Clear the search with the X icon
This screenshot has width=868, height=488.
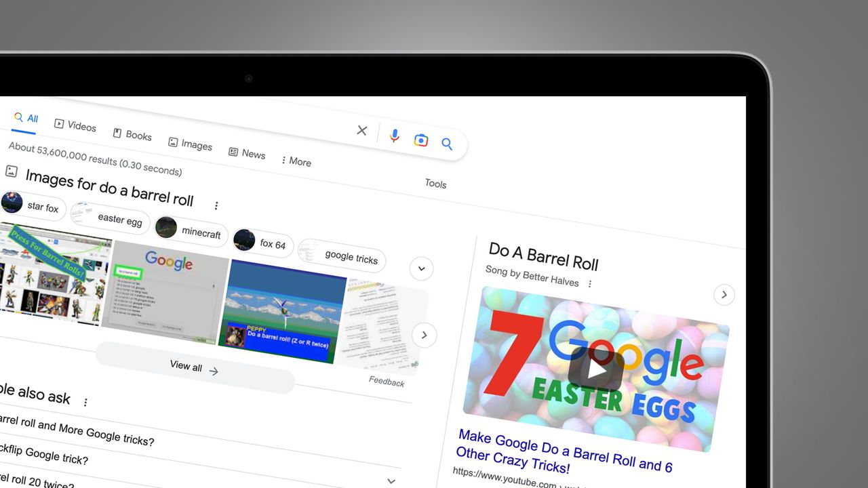pyautogui.click(x=362, y=131)
